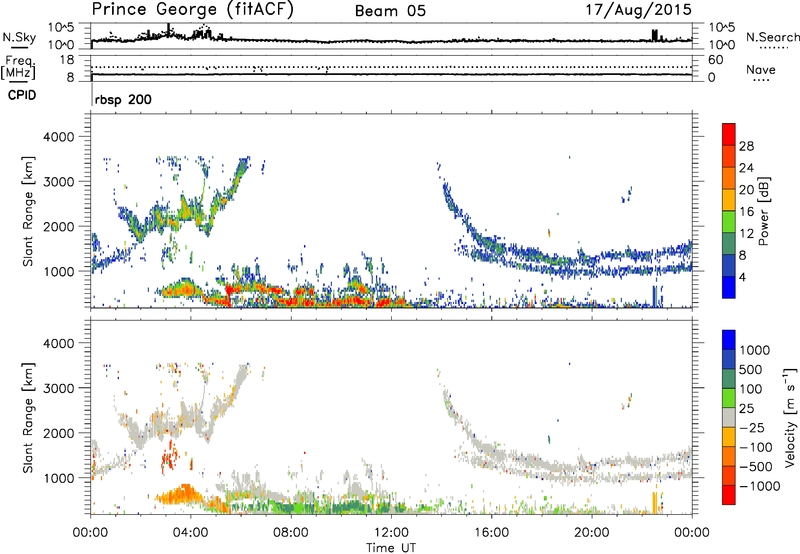Click the power panel's "Slant Range [km]" label
800x554 pixels.
click(x=28, y=211)
